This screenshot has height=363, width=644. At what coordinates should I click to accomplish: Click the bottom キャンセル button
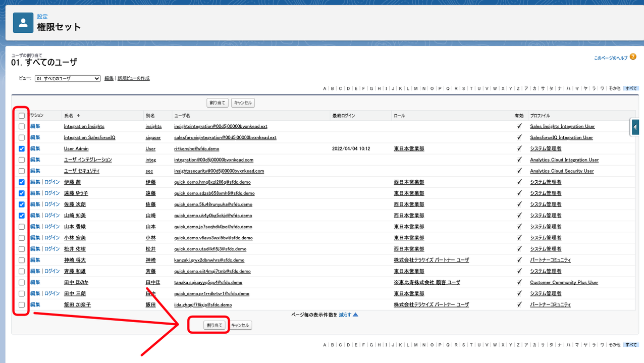point(240,325)
